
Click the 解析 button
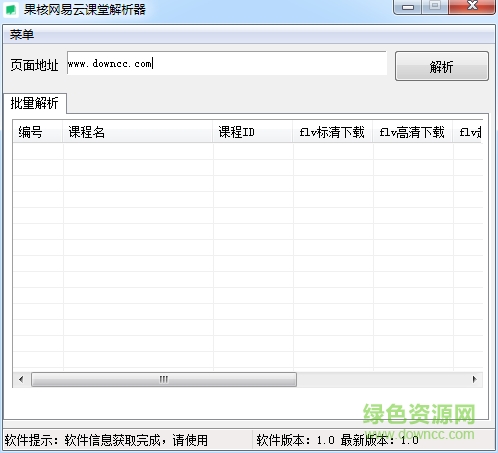click(442, 66)
